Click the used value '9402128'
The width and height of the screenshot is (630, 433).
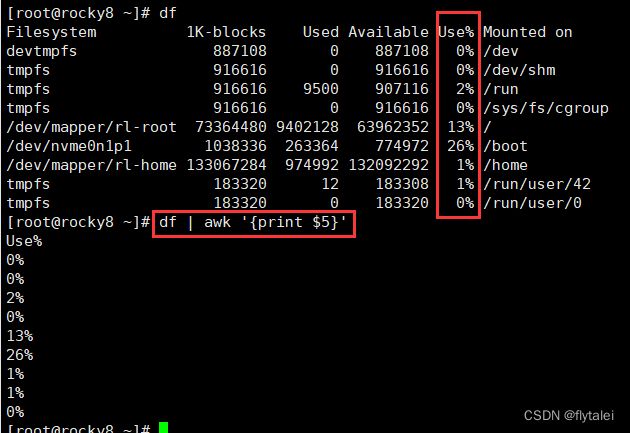pyautogui.click(x=307, y=127)
